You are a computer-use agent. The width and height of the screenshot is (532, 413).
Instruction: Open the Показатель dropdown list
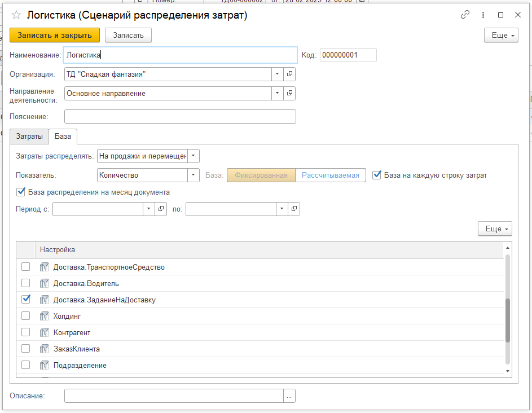click(194, 175)
